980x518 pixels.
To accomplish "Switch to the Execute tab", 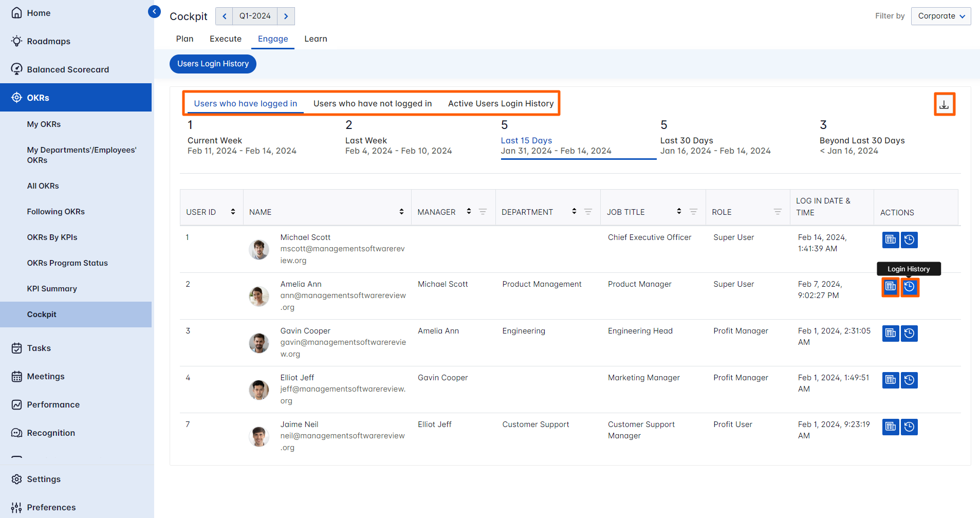I will (226, 39).
